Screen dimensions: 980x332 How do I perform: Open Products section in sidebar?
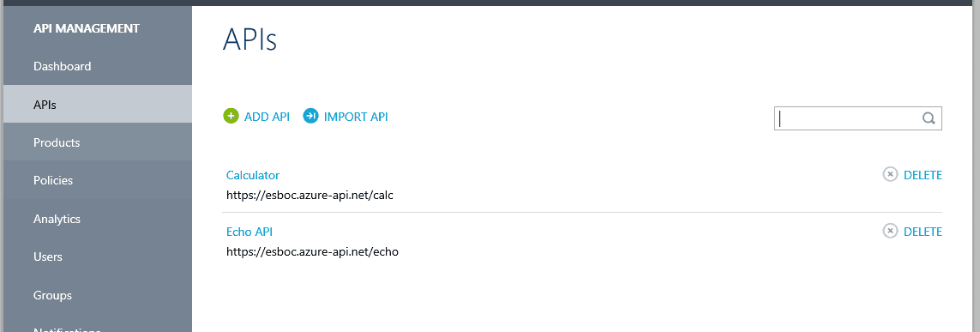pyautogui.click(x=98, y=142)
